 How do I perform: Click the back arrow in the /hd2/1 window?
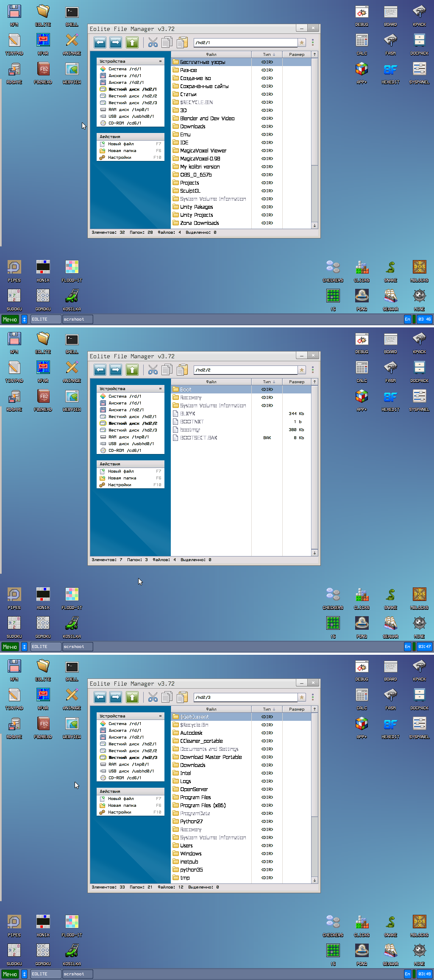[100, 42]
